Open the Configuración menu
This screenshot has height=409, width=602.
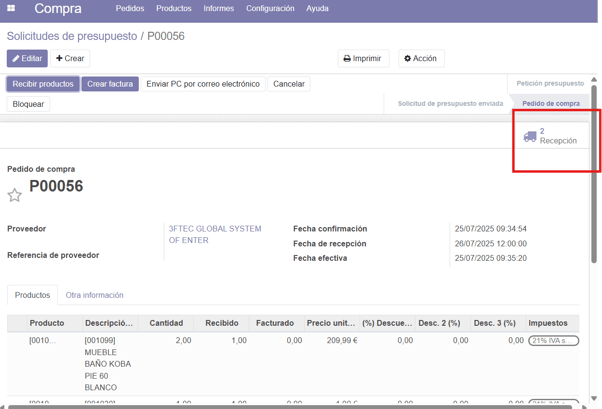(270, 9)
